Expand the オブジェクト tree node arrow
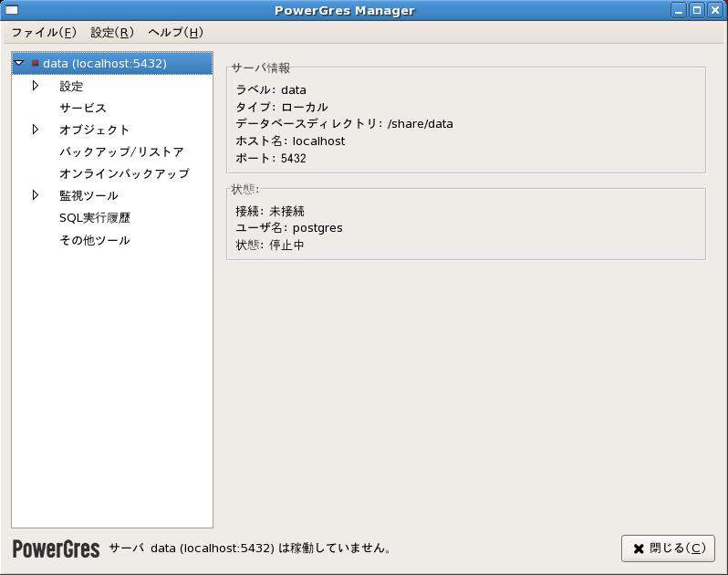The height and width of the screenshot is (575, 728). click(x=36, y=129)
